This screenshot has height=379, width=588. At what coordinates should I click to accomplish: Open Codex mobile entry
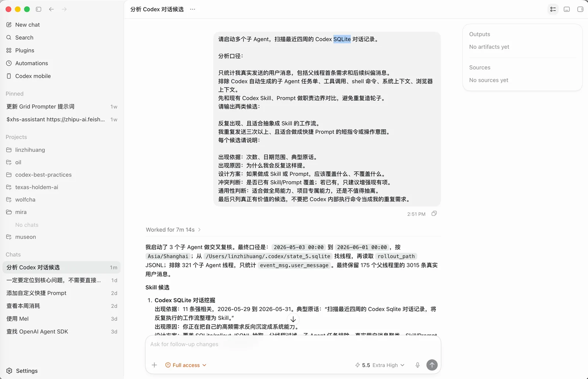62,76
